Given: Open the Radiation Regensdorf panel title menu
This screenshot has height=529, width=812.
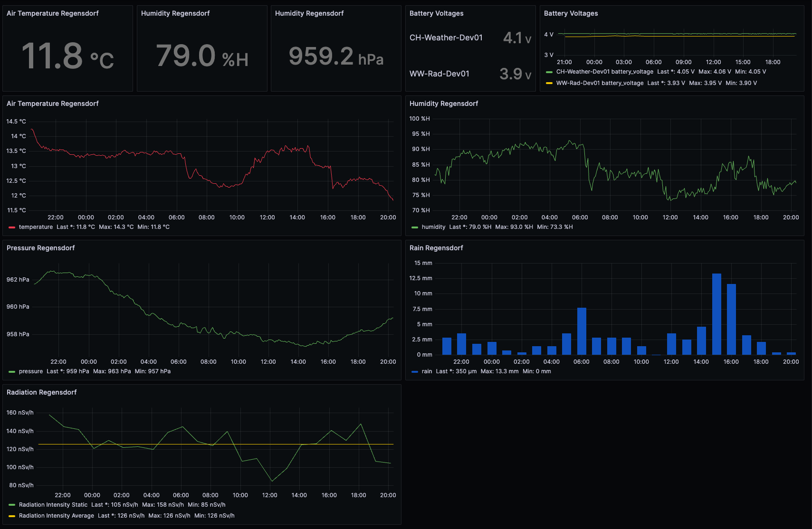Looking at the screenshot, I should pos(42,392).
